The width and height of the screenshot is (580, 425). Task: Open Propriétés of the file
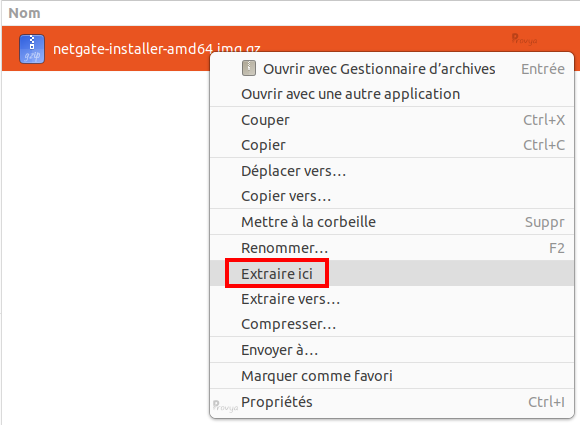click(x=392, y=402)
